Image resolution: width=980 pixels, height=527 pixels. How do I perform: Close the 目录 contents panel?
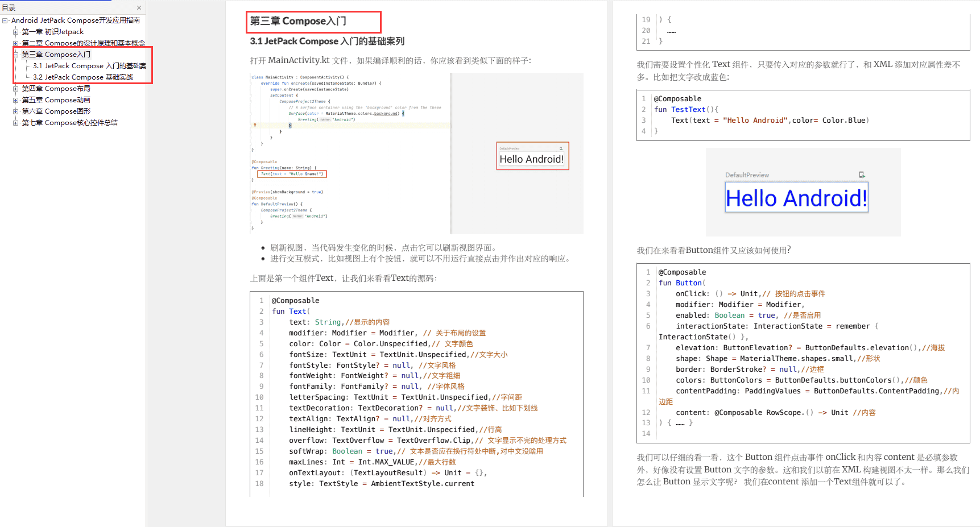pyautogui.click(x=139, y=7)
